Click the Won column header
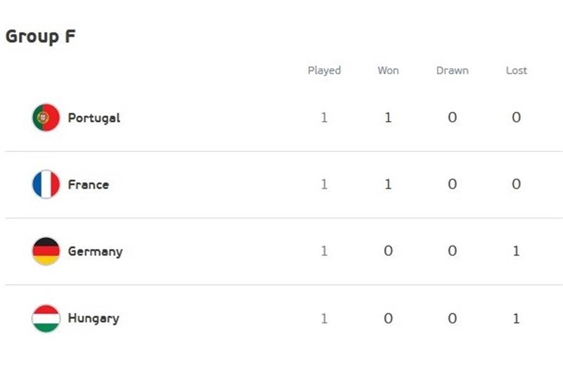Viewport: 563px width, 392px height. [388, 70]
